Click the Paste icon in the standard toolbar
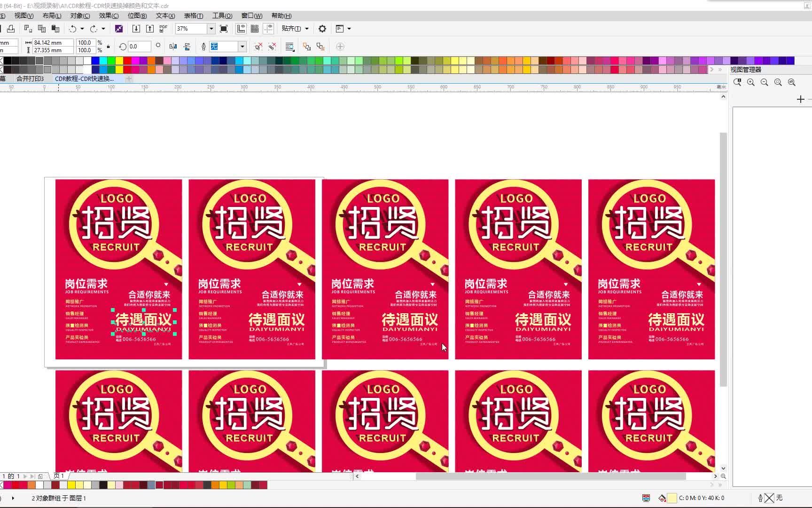812x508 pixels. click(55, 29)
